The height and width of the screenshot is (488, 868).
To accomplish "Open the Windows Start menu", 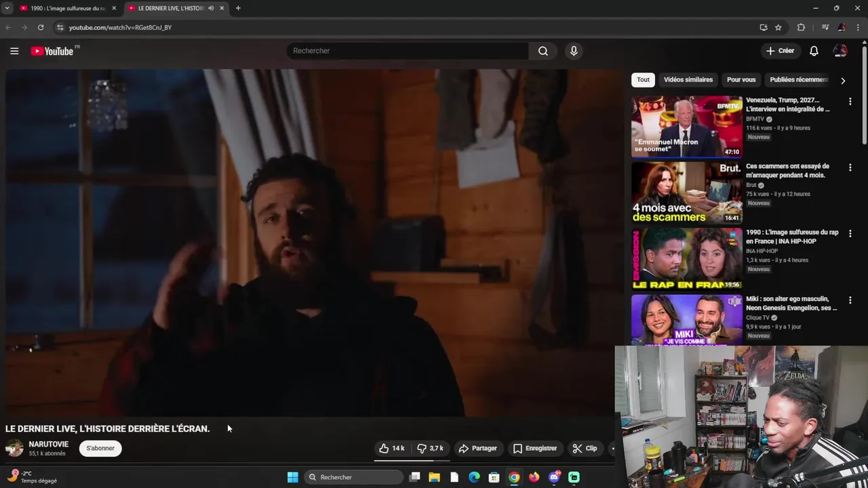I will [x=292, y=477].
